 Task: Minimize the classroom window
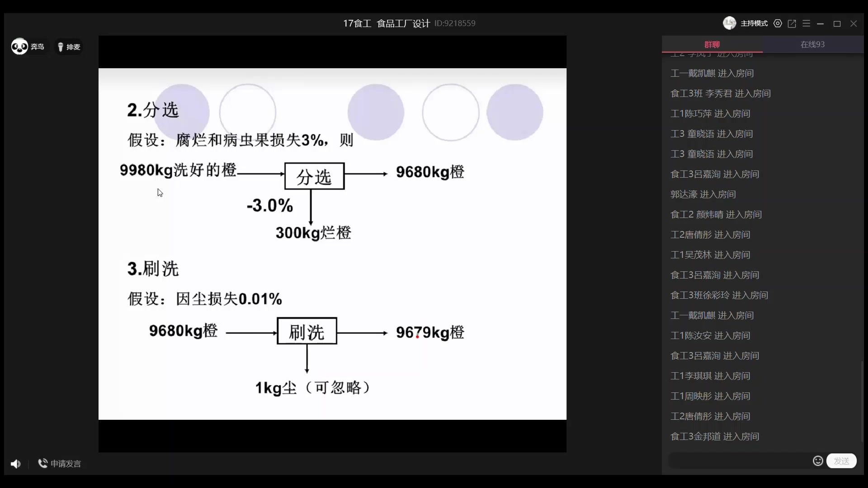821,23
